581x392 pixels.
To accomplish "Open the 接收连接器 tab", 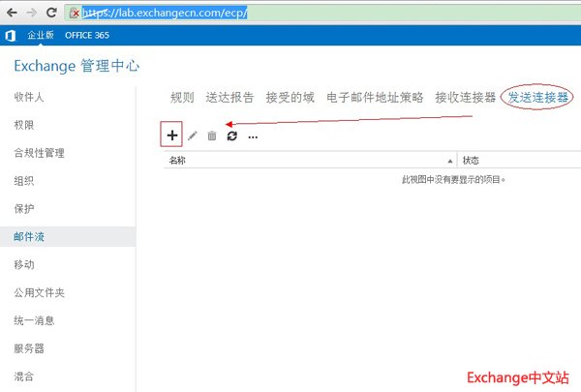I will [465, 98].
